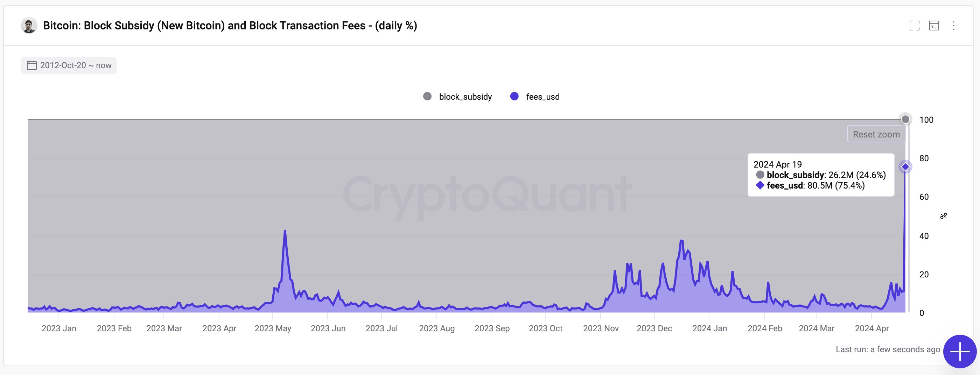This screenshot has height=375, width=980.
Task: Click the Last run status text
Action: (x=888, y=349)
